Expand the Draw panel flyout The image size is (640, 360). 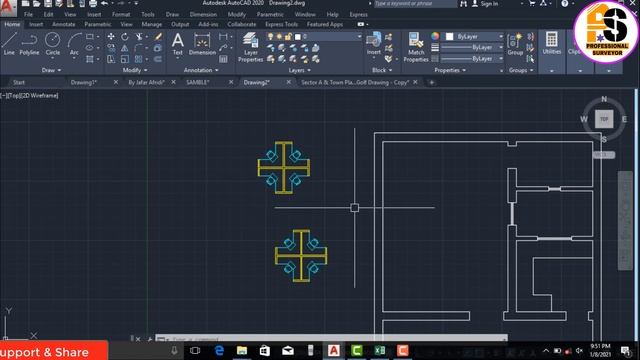51,70
